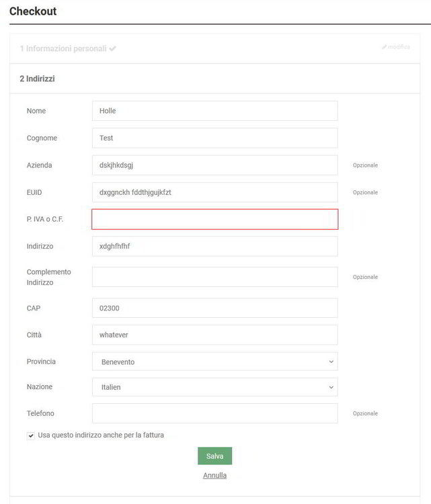Select the 2 Indirizzi section header
431x504 pixels.
(x=38, y=79)
